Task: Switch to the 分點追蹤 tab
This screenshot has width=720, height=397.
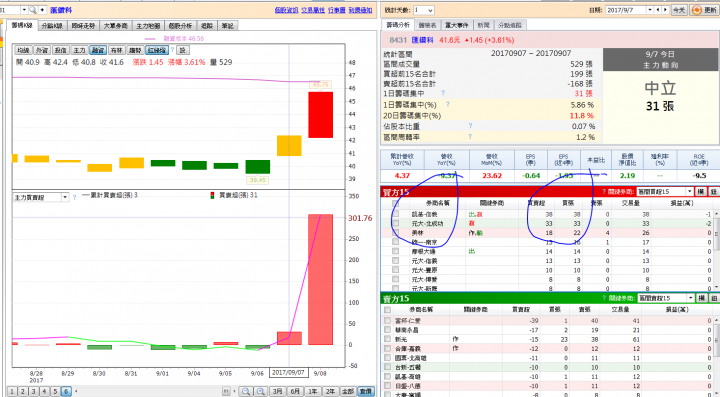Action: tap(510, 25)
